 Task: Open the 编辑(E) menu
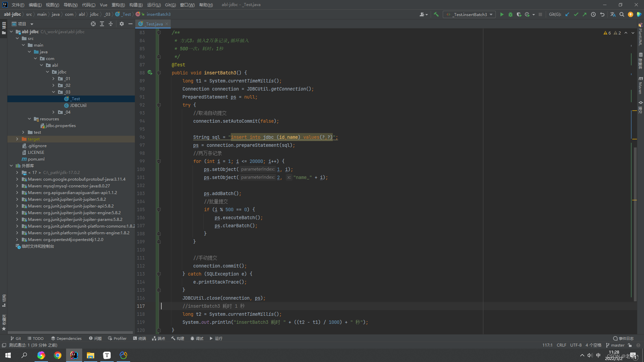[x=35, y=5]
